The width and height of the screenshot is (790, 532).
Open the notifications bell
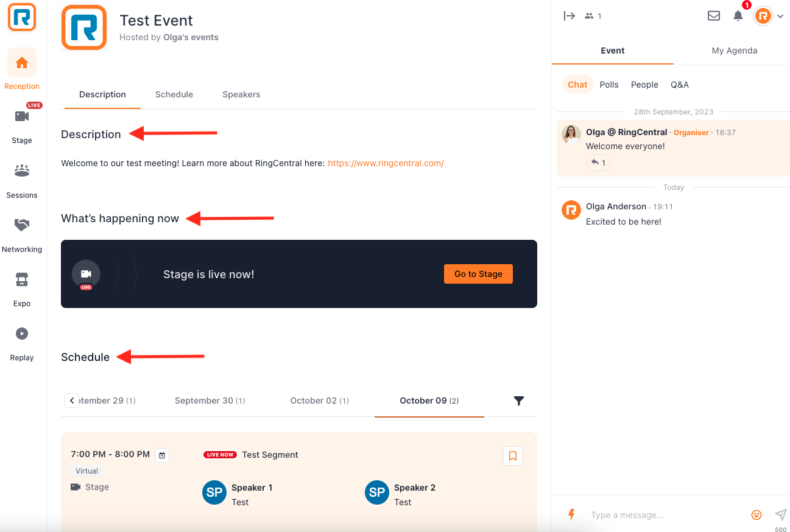click(738, 16)
